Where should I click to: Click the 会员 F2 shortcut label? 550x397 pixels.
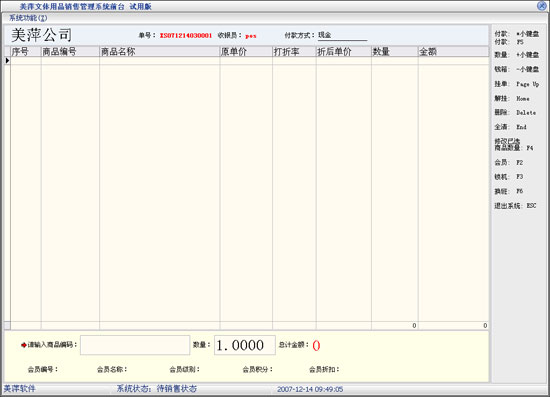(509, 162)
